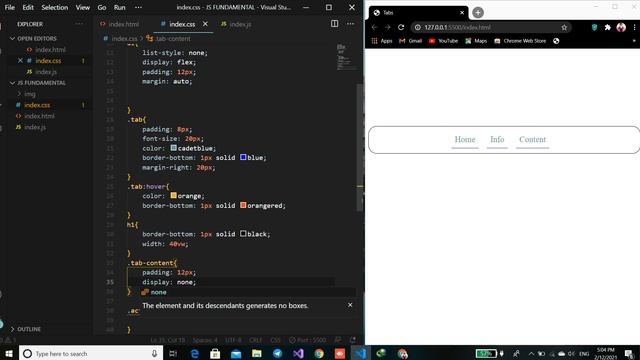Open the File menu
Viewport: 640px width, 360px height.
pyautogui.click(x=9, y=7)
